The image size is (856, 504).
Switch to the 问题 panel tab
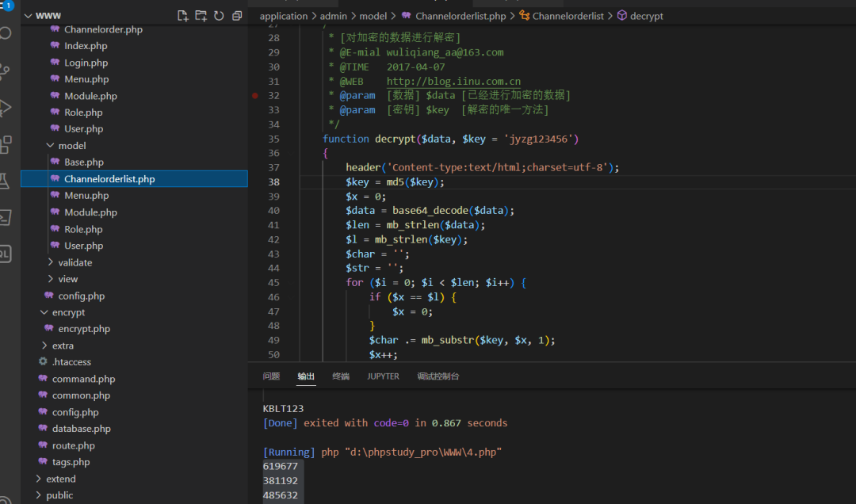pos(271,376)
